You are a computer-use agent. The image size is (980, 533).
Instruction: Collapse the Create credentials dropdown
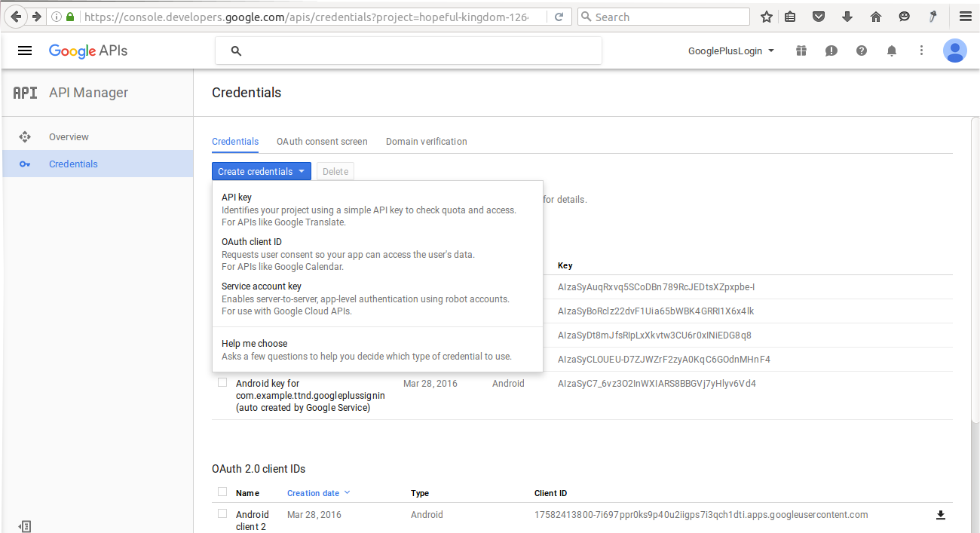click(x=262, y=171)
